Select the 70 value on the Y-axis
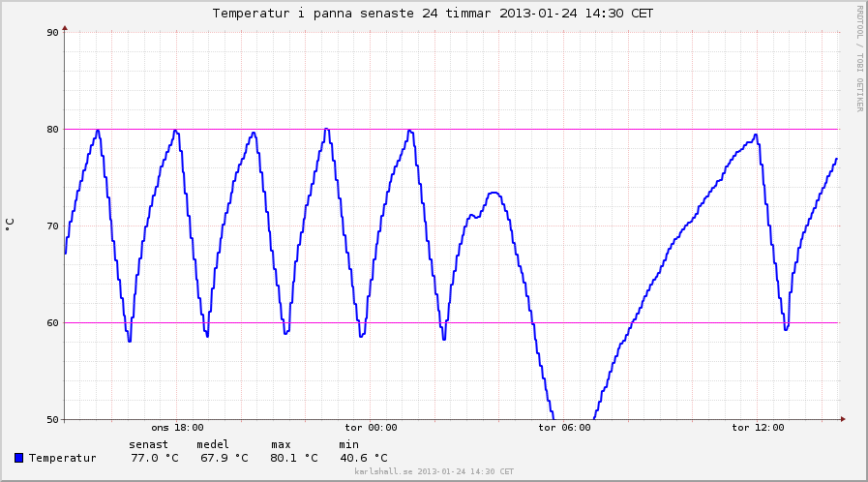Screen dimensions: 868x482 click(x=52, y=226)
